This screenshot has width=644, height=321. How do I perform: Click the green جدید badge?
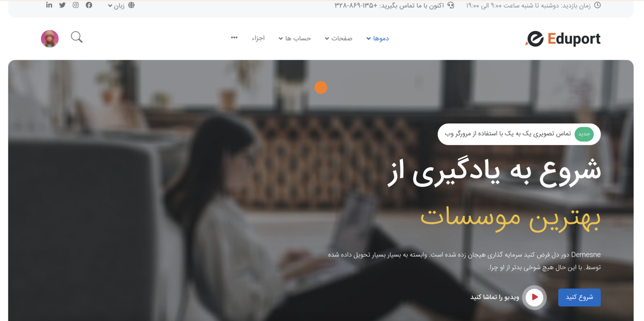coord(584,134)
